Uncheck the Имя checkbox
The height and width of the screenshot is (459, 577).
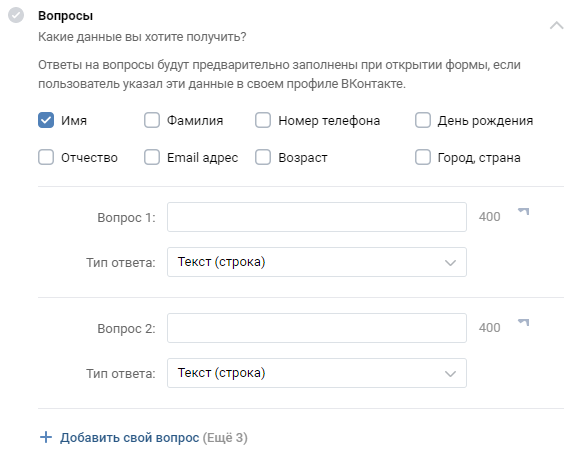click(46, 120)
